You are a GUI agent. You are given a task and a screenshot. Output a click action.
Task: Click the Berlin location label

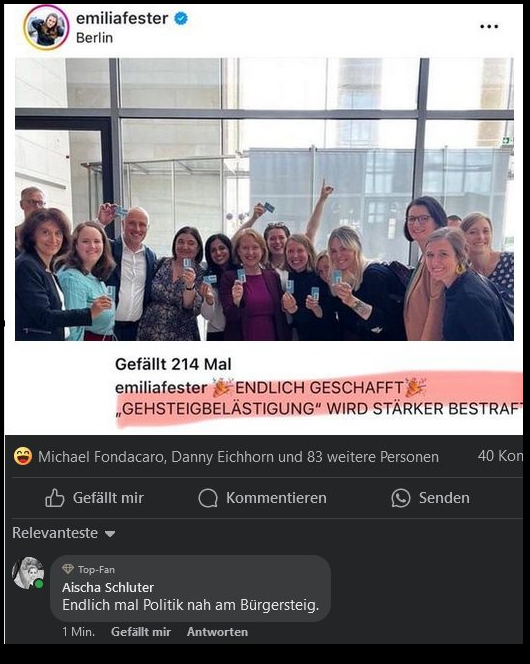94,38
